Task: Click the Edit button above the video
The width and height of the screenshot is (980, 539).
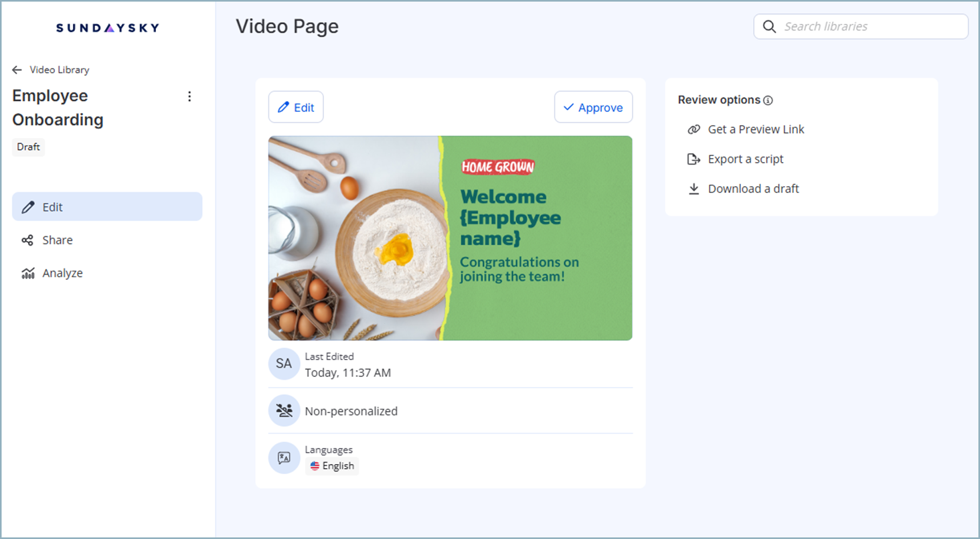Action: click(x=296, y=106)
